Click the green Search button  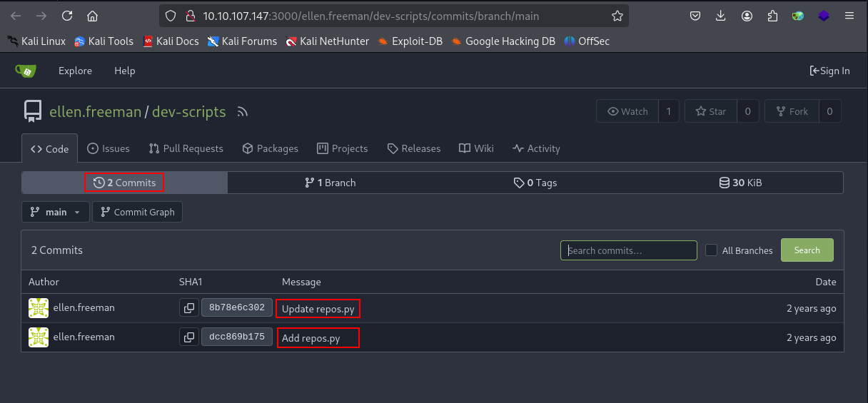(807, 250)
